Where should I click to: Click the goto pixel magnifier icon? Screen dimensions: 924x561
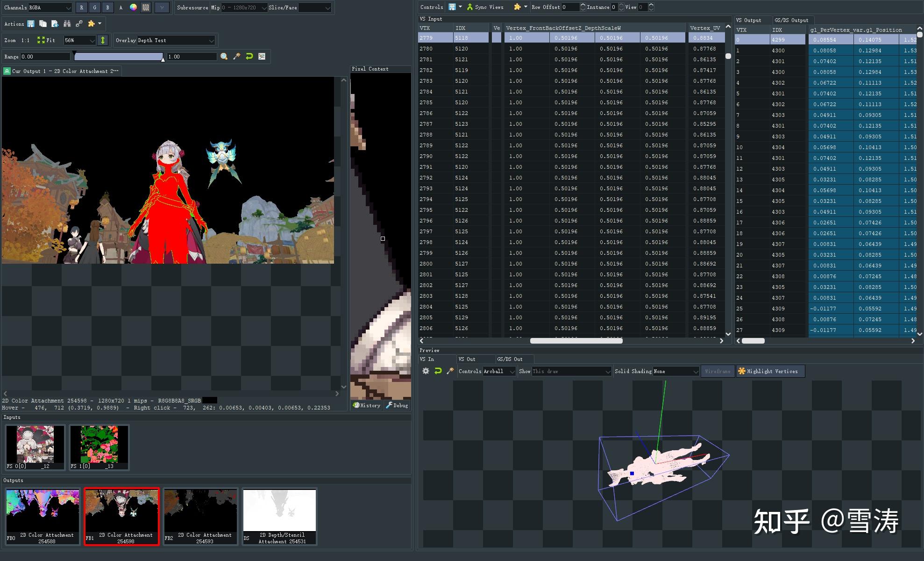click(224, 57)
